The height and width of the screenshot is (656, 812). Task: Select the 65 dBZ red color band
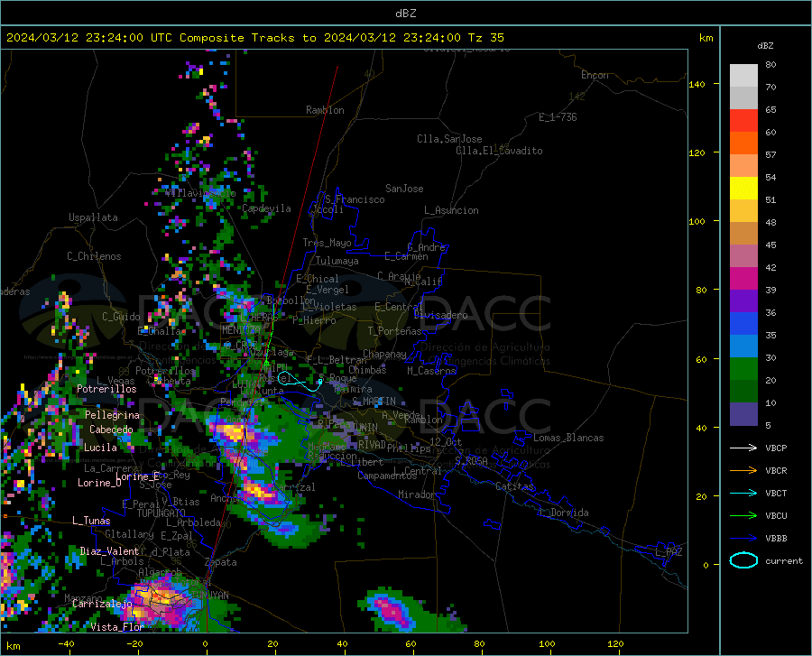(x=743, y=120)
